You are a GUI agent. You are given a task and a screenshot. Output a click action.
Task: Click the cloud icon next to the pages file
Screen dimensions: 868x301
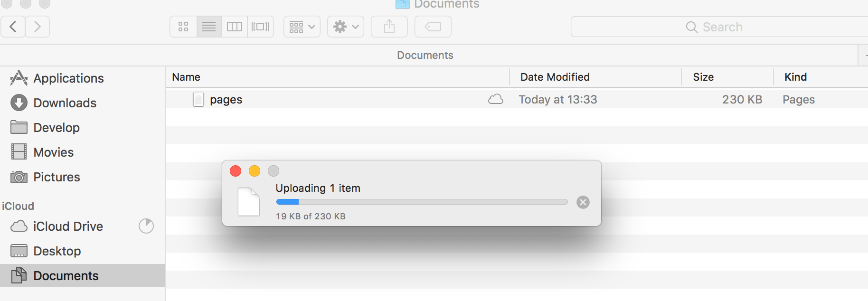click(495, 99)
